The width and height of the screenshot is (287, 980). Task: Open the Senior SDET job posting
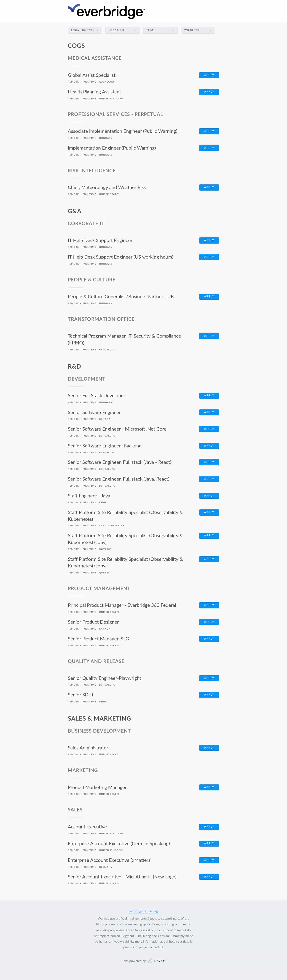pos(81,695)
